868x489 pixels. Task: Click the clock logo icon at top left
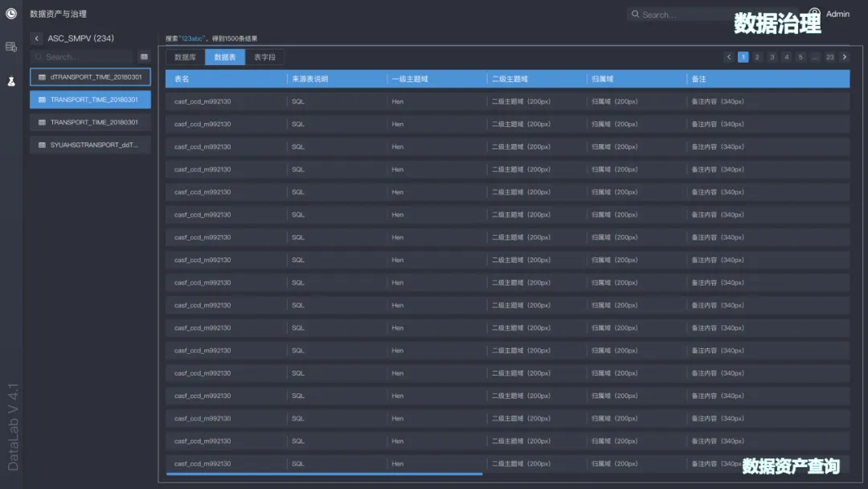coord(11,14)
